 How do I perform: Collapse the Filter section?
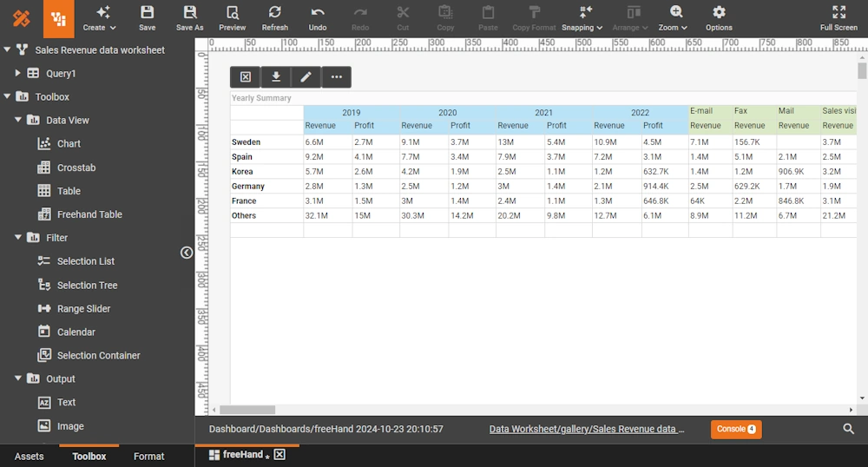coord(18,238)
